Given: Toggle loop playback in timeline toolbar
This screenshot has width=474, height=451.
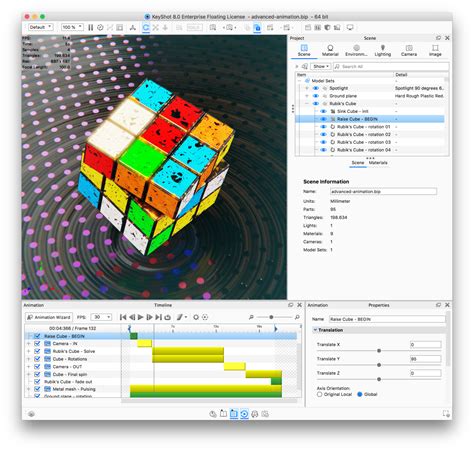Looking at the screenshot, I should 168,317.
